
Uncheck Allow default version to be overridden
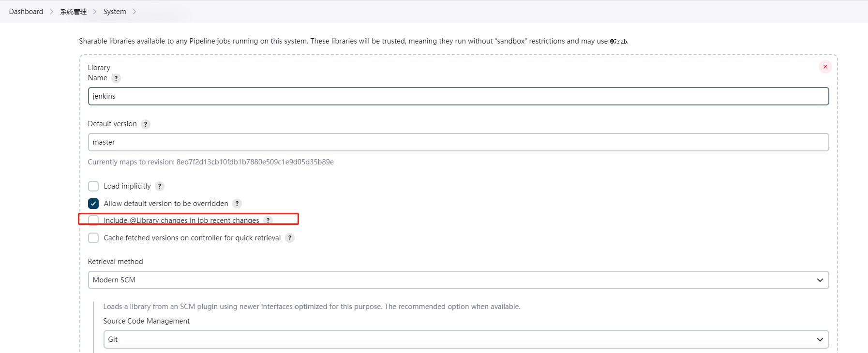pyautogui.click(x=93, y=204)
